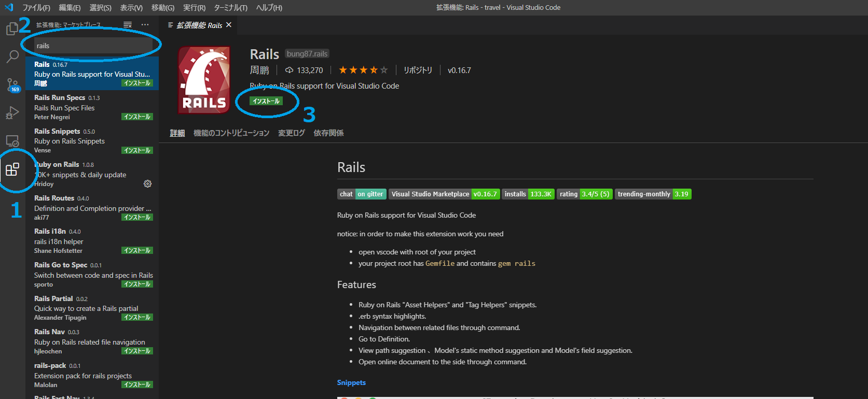
Task: Open Source Control view with 169 badge
Action: pos(12,85)
